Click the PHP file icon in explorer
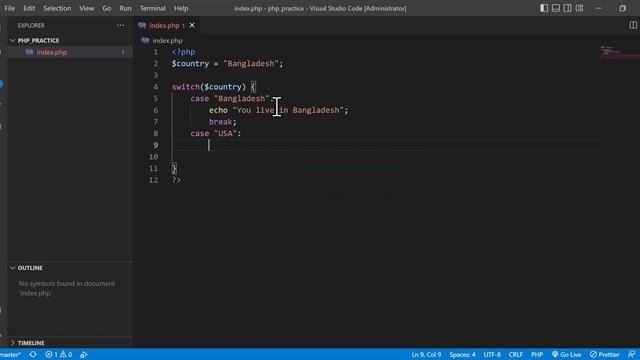640x360 pixels. 29,52
